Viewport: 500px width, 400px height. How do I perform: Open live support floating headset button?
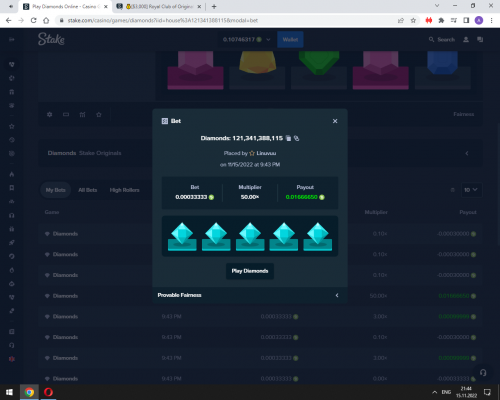click(x=483, y=372)
